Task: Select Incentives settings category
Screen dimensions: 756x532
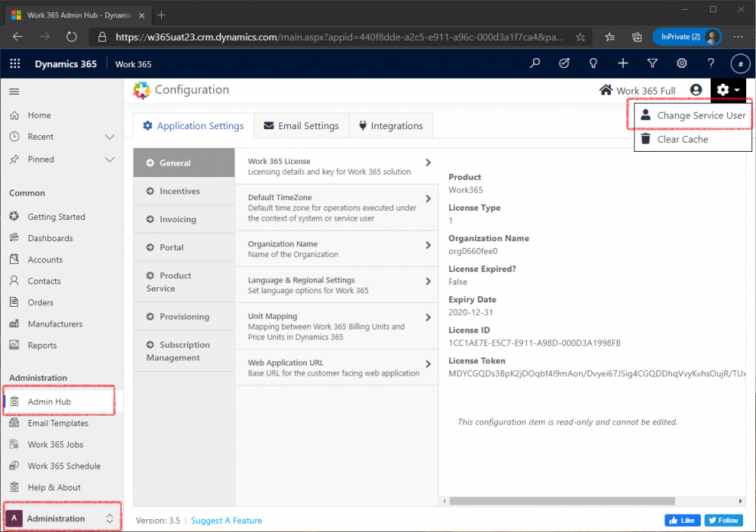Action: point(184,191)
